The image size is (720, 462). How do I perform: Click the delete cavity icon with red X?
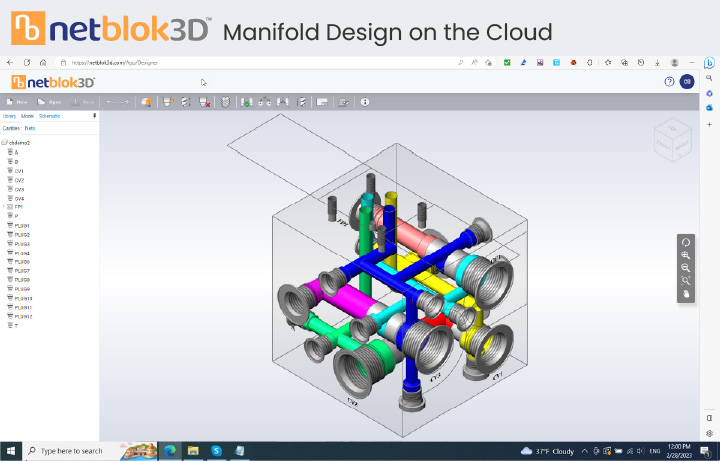(x=205, y=102)
